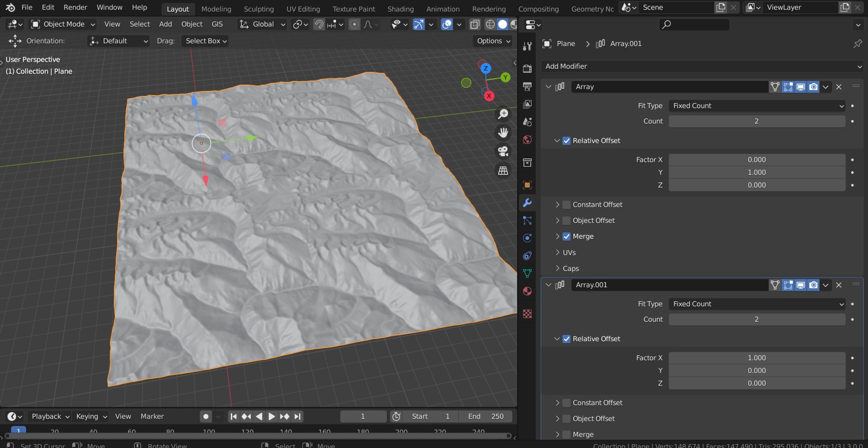Play the animation forward
Screen dimensions: 868x448
pyautogui.click(x=271, y=416)
